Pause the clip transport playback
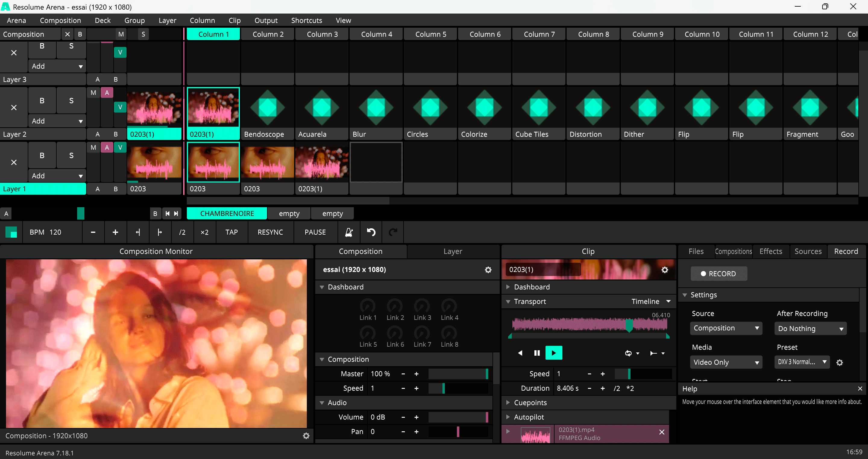 [x=537, y=353]
